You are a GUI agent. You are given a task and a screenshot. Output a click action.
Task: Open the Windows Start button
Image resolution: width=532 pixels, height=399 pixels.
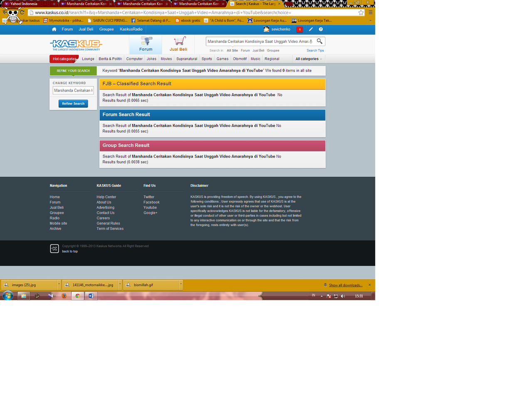[8, 296]
